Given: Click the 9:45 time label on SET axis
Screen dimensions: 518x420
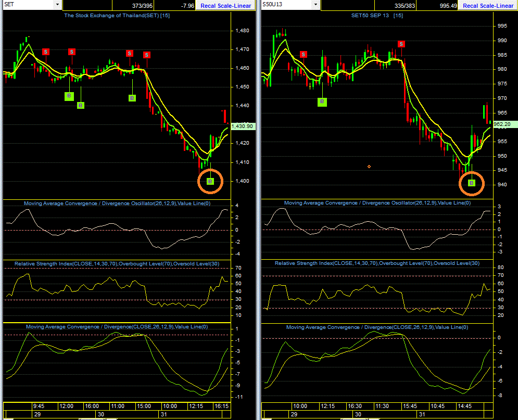Looking at the screenshot, I should pos(39,406).
